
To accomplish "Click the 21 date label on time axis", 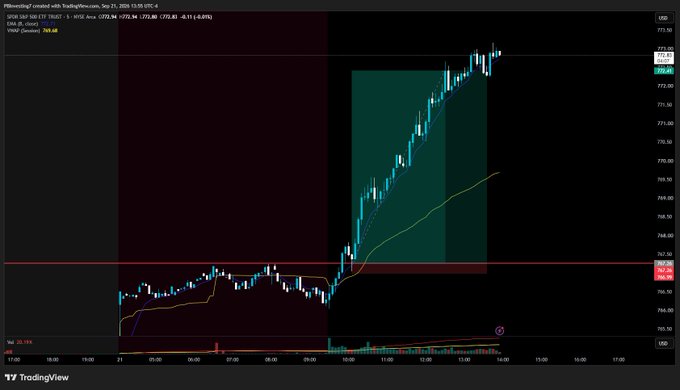I will (x=120, y=360).
